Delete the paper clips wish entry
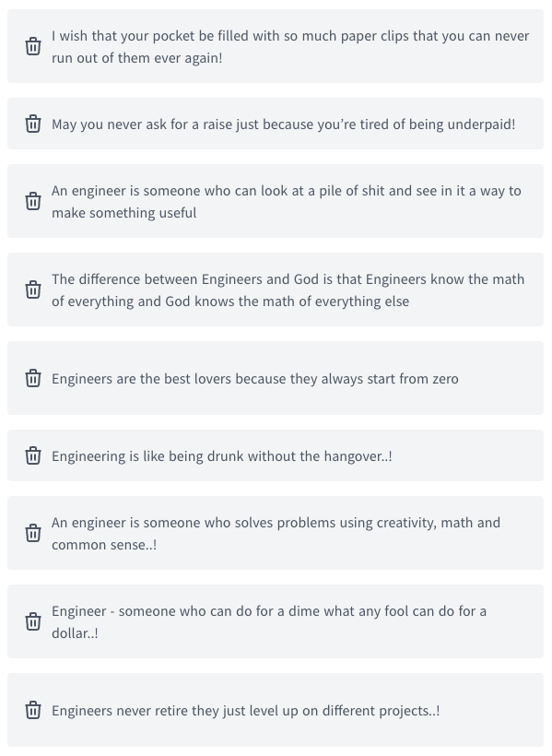Image resolution: width=552 pixels, height=756 pixels. [x=33, y=46]
